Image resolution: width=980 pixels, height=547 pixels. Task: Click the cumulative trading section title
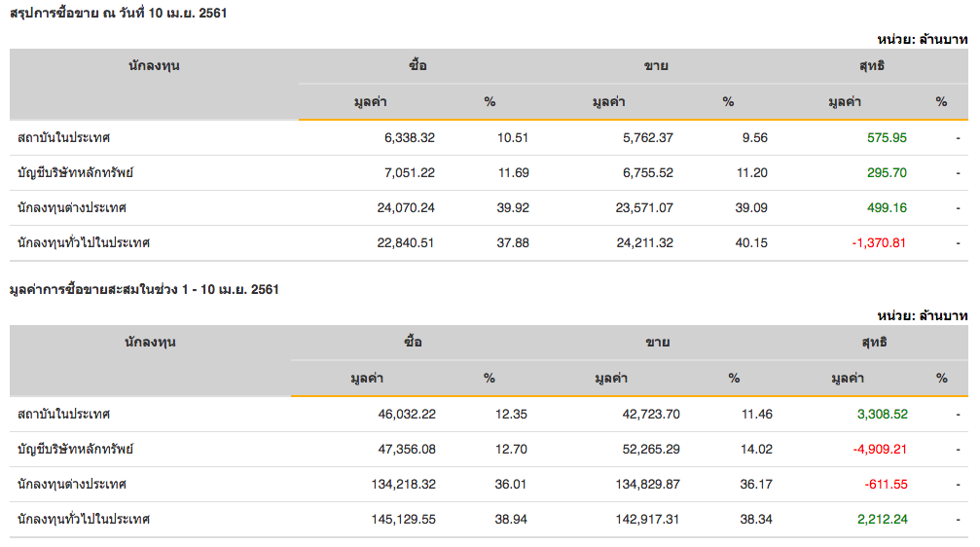143,290
